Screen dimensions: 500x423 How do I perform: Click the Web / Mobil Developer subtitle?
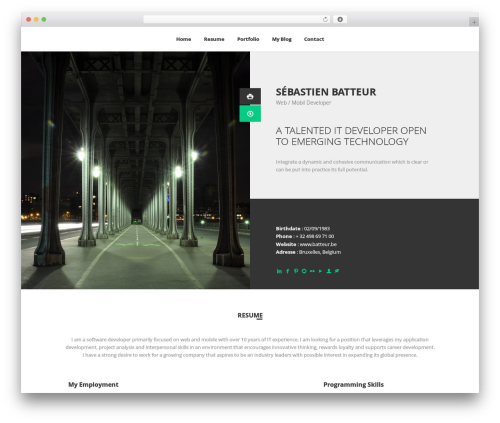[x=303, y=103]
